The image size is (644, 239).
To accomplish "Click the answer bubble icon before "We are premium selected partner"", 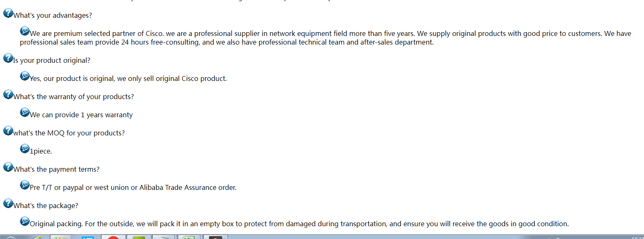I will tap(25, 31).
